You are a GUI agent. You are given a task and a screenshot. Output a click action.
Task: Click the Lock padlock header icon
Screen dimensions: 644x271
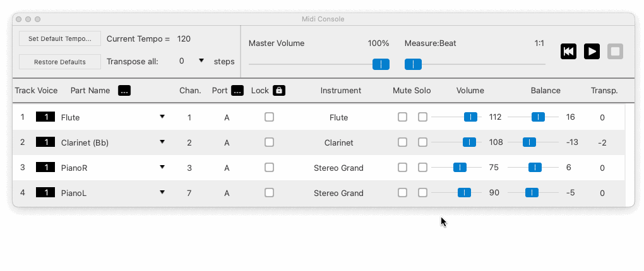coord(279,91)
